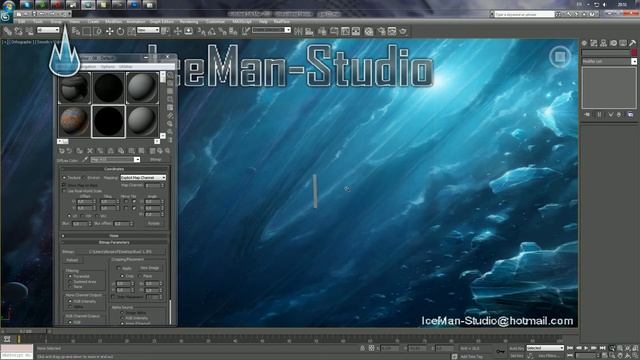Screen dimensions: 640x360
Task: Click the Zoom viewport navigation tool
Action: (x=612, y=348)
